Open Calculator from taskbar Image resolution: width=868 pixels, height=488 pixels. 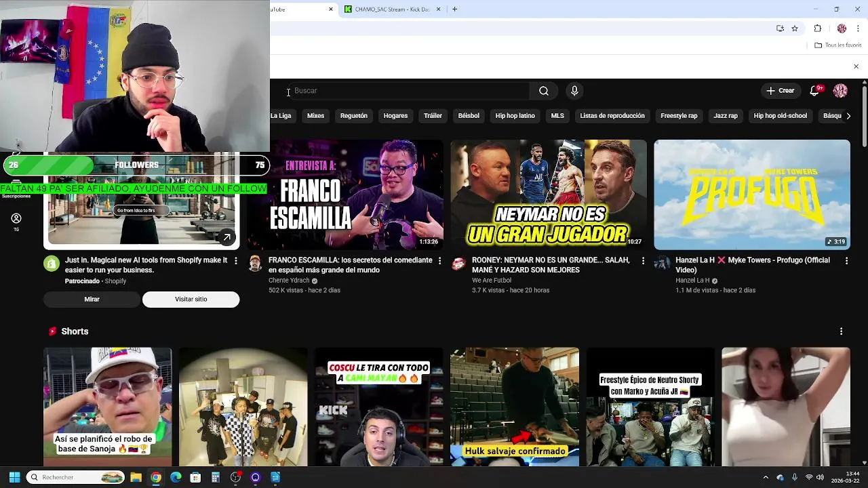[216, 477]
